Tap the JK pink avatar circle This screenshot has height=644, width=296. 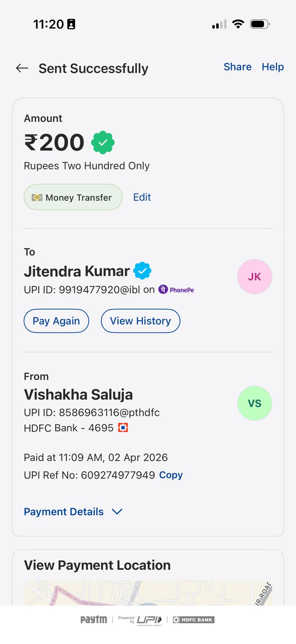[x=255, y=277]
